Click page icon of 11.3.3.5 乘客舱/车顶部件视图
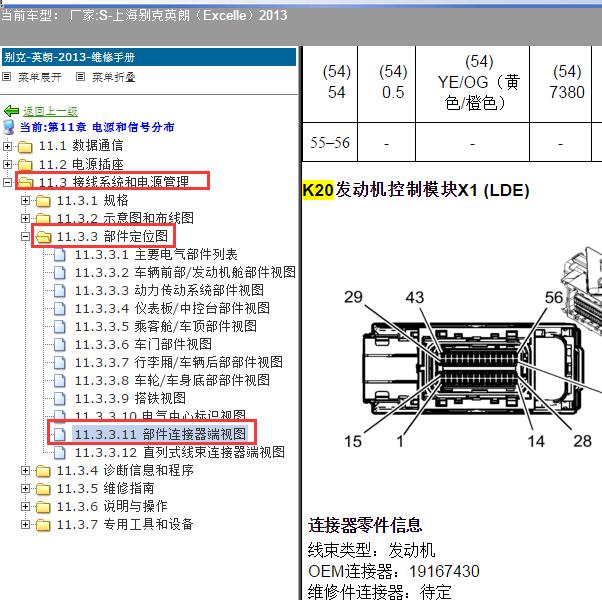Screen dimensions: 602x600 (60, 326)
